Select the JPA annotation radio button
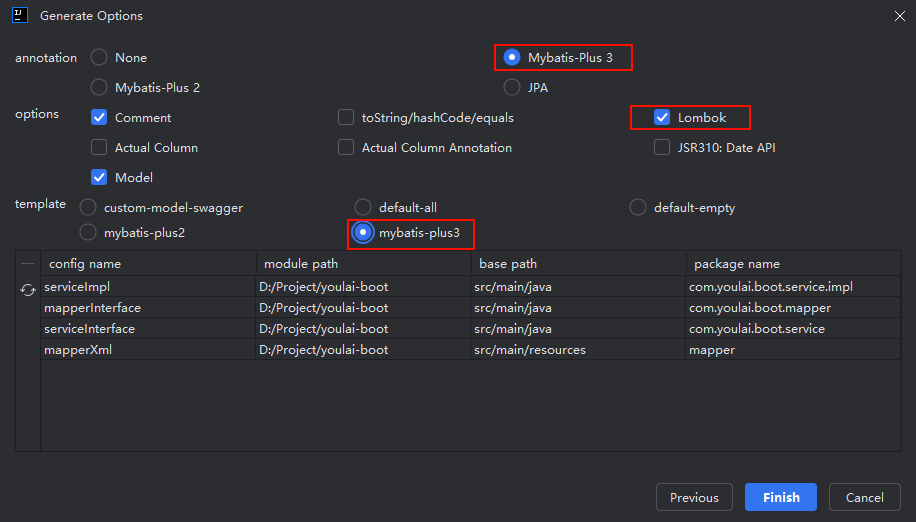This screenshot has height=522, width=916. coord(512,88)
